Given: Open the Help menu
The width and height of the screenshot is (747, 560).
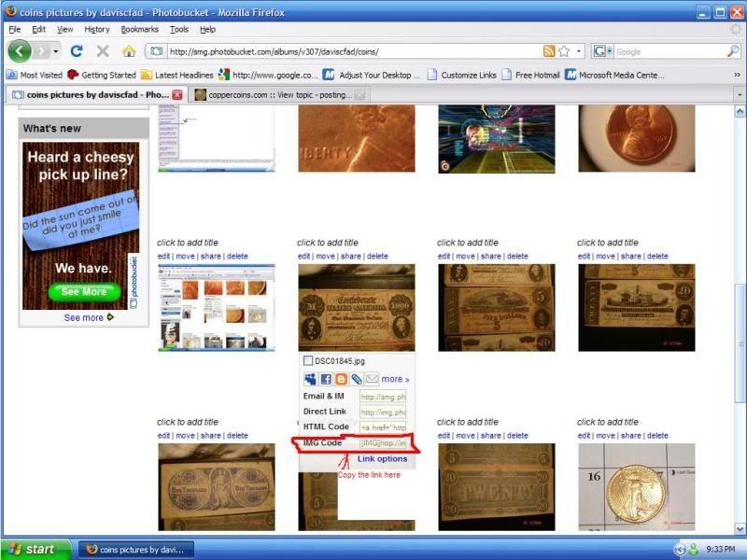Looking at the screenshot, I should [x=207, y=30].
